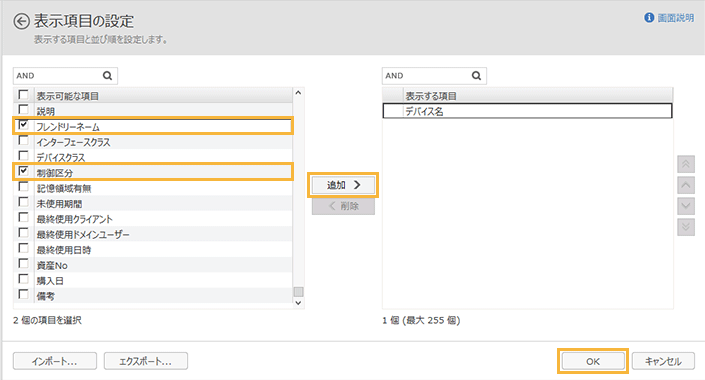
Task: Check the 資産No checkbox
Action: [x=23, y=264]
